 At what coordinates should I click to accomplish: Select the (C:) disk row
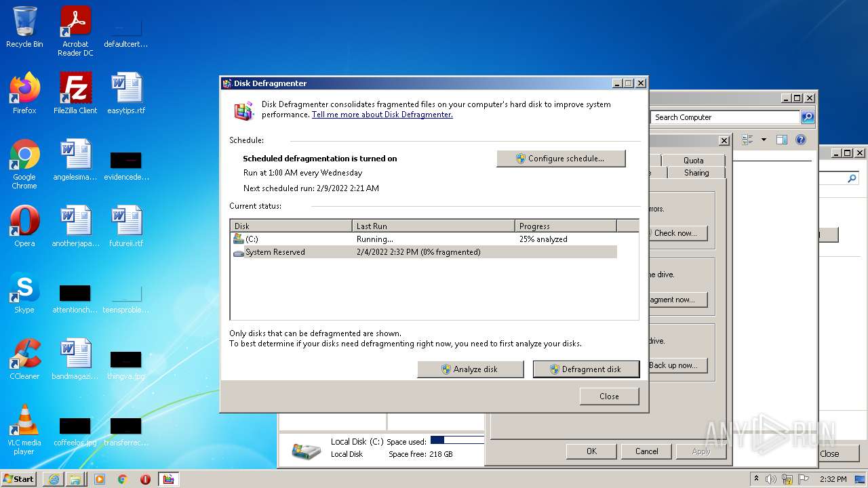pos(424,239)
